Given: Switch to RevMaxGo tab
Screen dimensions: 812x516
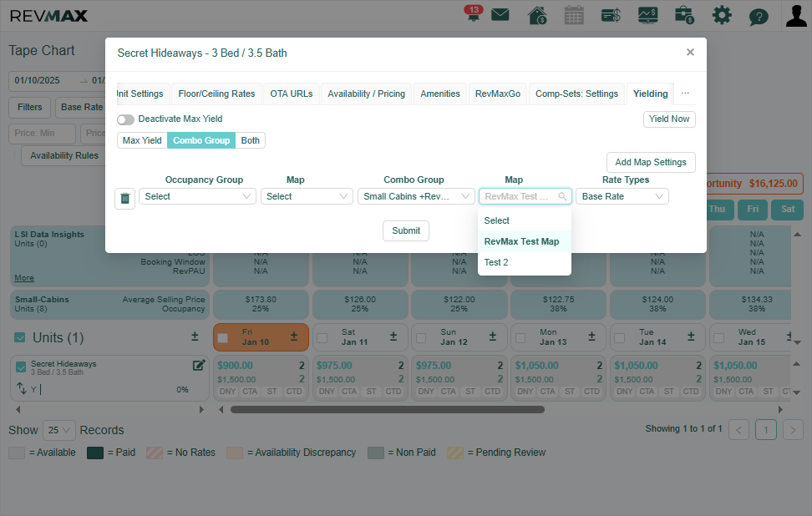Looking at the screenshot, I should (498, 94).
